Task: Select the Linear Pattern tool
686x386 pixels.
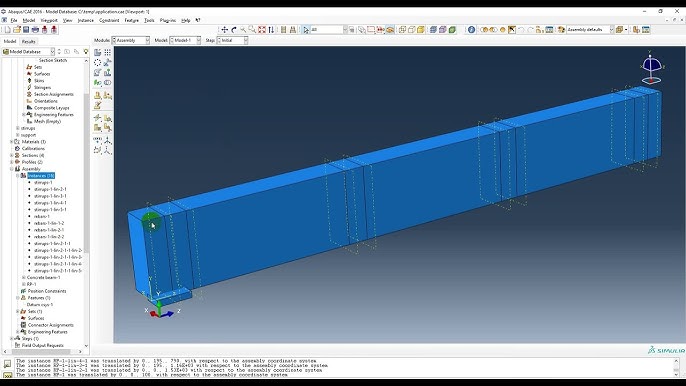Action: coord(107,53)
